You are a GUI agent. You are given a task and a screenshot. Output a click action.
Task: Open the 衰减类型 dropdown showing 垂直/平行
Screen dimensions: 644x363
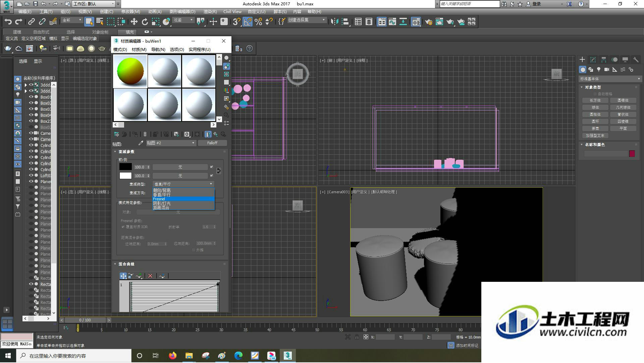tap(183, 184)
